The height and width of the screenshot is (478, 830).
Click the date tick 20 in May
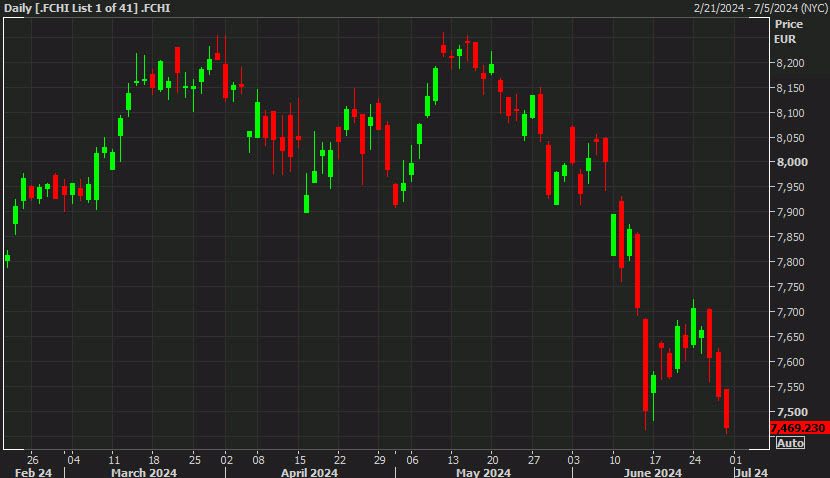coord(492,460)
